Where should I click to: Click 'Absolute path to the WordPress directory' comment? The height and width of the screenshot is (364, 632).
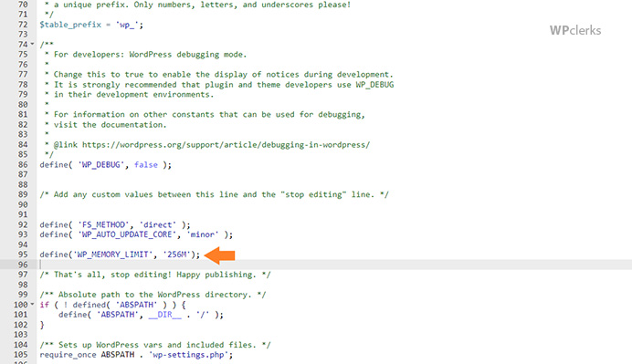153,295
